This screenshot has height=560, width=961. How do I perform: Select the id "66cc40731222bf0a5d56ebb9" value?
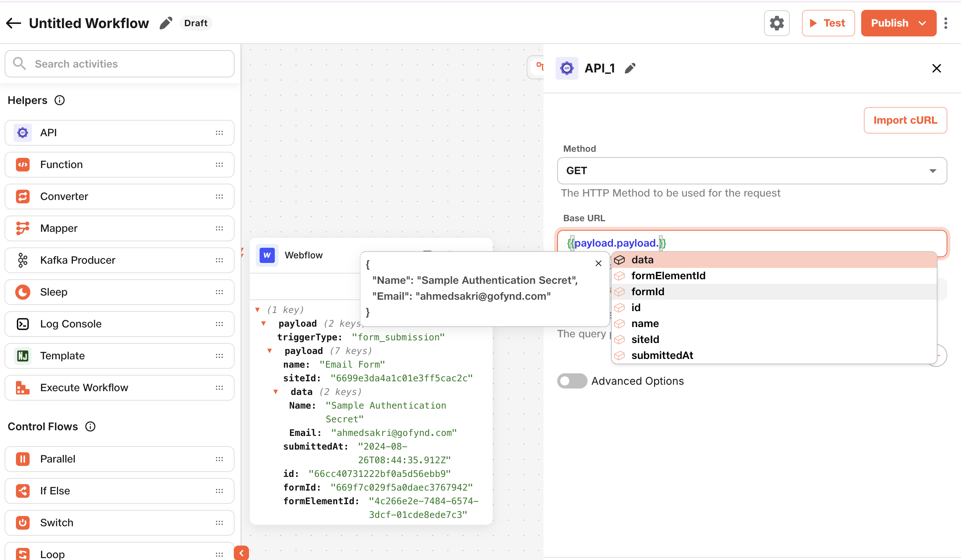click(380, 474)
